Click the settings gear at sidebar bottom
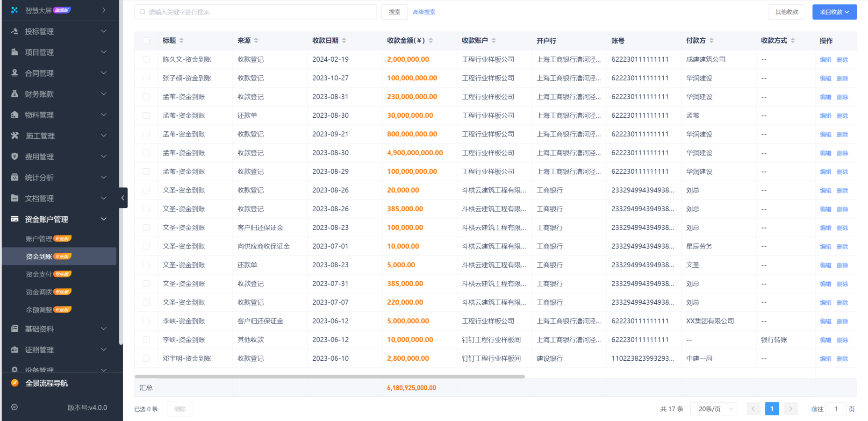 coord(14,407)
